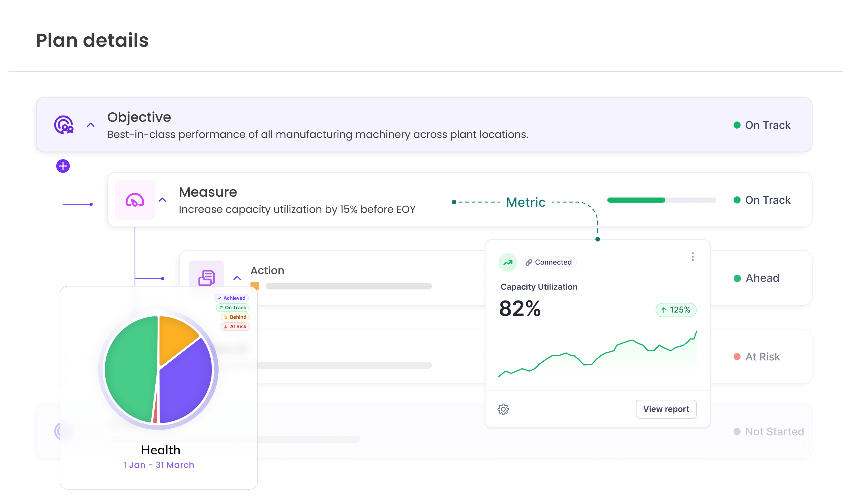Screen dimensions: 856x504
Task: Collapse the Action row chevron
Action: [237, 278]
